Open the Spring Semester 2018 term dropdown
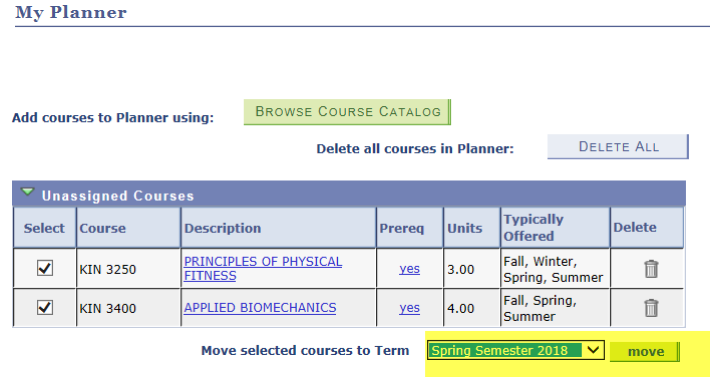The image size is (710, 377). pyautogui.click(x=516, y=350)
